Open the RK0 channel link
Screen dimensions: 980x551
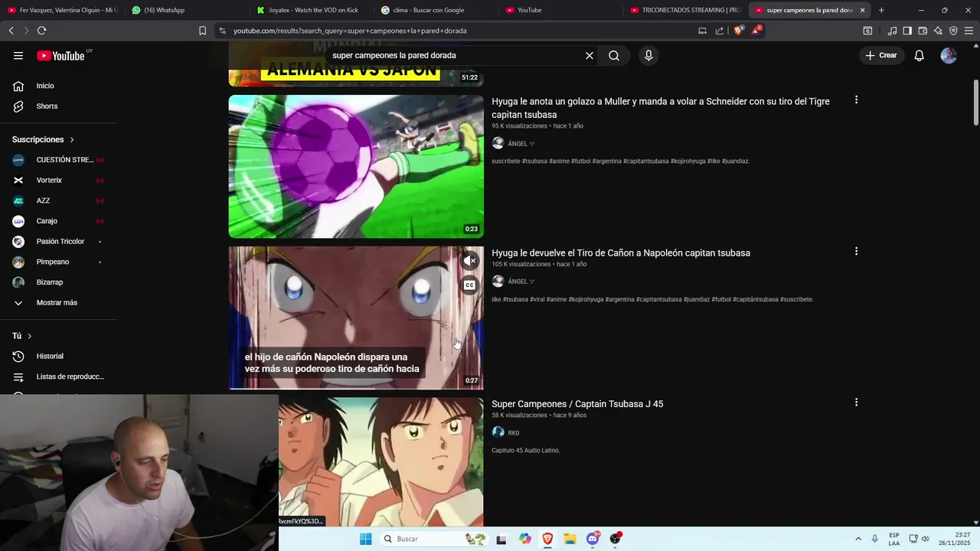(x=514, y=433)
